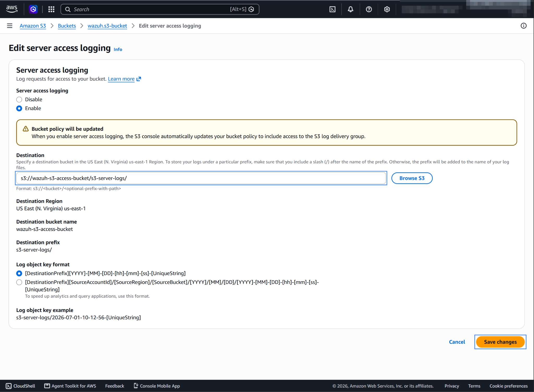
Task: Click the 's3-server-logs/' destination prefix value
Action: [x=34, y=250]
